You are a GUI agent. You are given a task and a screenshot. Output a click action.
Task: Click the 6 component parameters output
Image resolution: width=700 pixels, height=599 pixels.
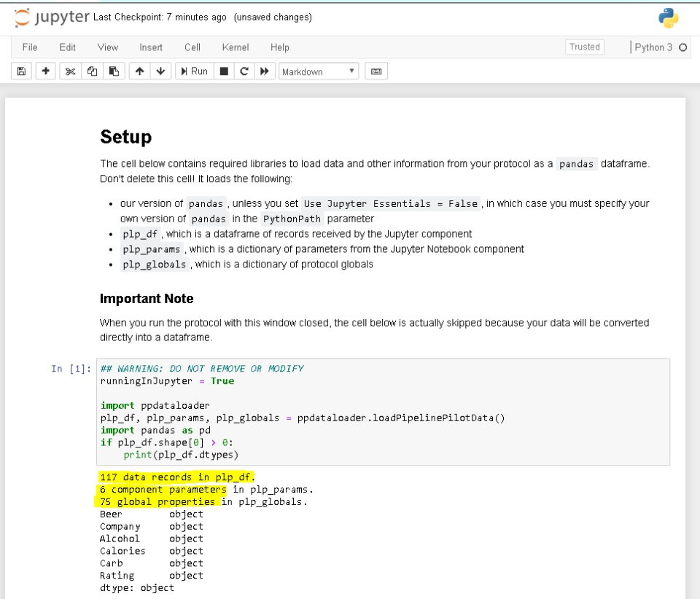(x=206, y=489)
